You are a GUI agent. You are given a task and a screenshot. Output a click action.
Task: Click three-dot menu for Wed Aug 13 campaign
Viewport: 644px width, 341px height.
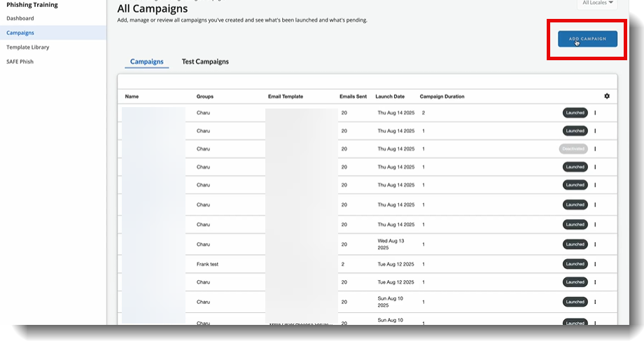tap(595, 244)
